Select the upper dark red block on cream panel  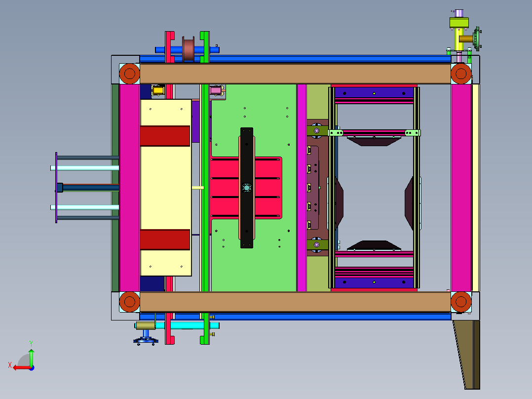[x=165, y=136]
